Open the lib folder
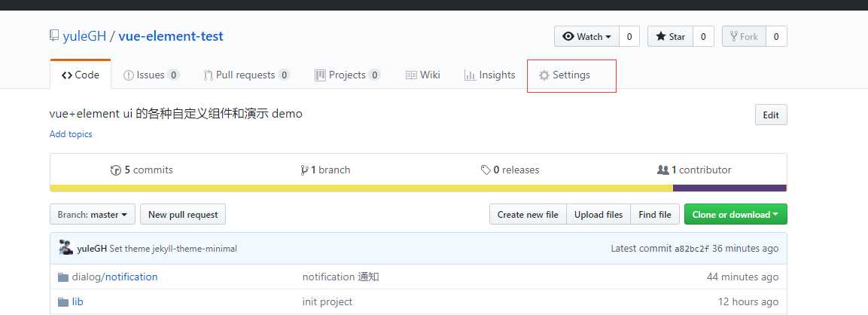This screenshot has height=315, width=868. [x=78, y=301]
